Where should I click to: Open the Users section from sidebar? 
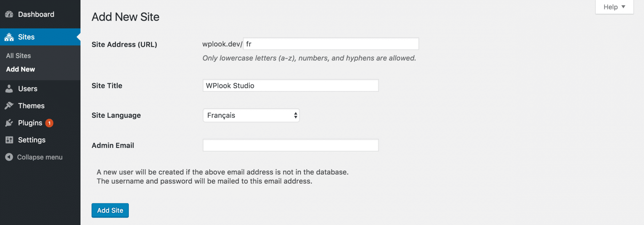(28, 89)
